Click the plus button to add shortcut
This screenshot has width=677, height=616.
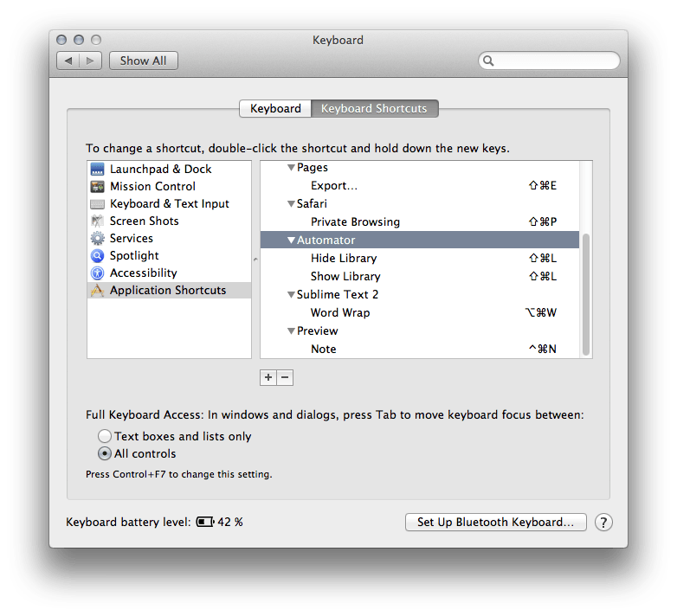click(268, 377)
